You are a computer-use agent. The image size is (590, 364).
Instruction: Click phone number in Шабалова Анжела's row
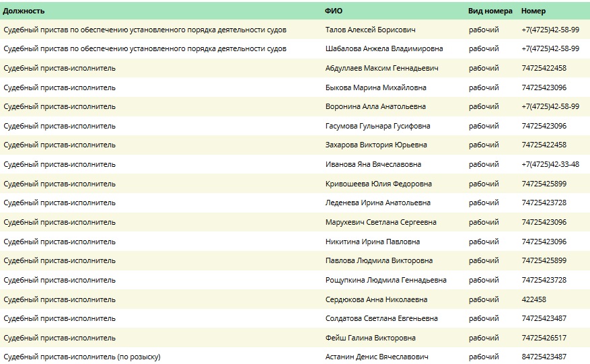tap(550, 48)
